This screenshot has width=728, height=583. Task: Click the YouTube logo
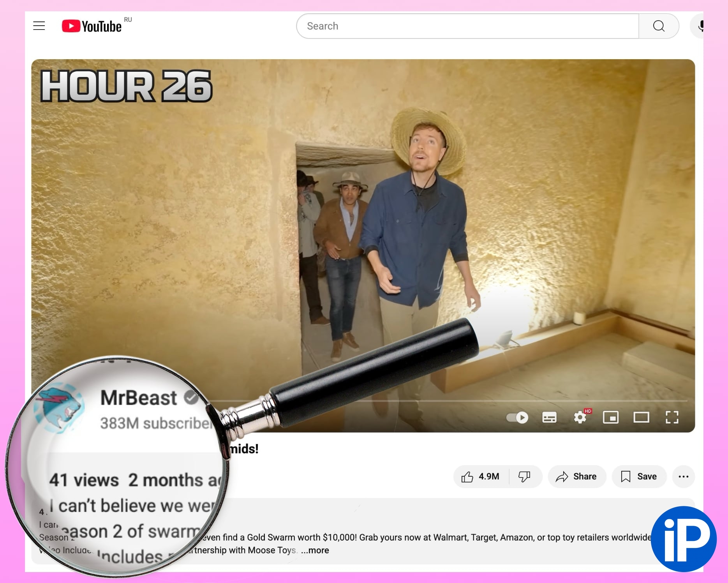[92, 26]
